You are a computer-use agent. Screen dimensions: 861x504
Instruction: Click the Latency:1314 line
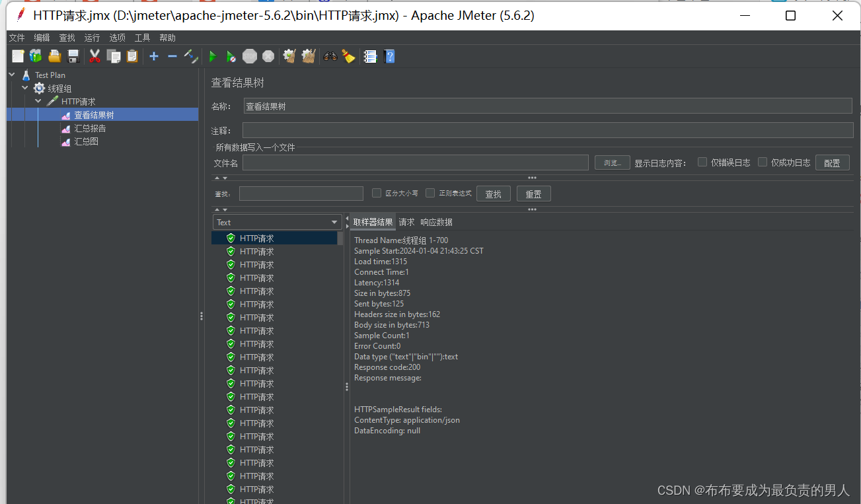pos(377,283)
